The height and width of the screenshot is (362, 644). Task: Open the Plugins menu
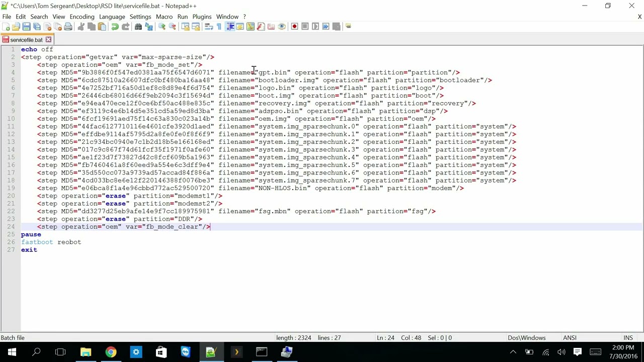point(202,17)
